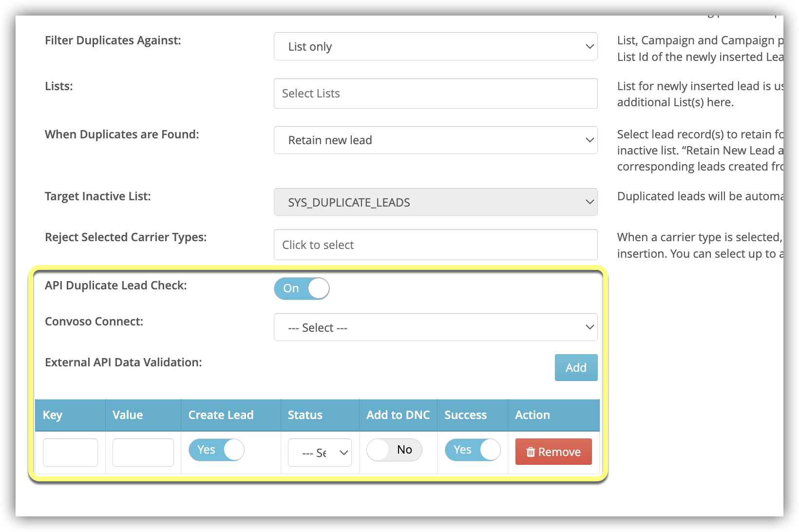This screenshot has height=532, width=799.
Task: Click the Select Lists input field
Action: [435, 94]
